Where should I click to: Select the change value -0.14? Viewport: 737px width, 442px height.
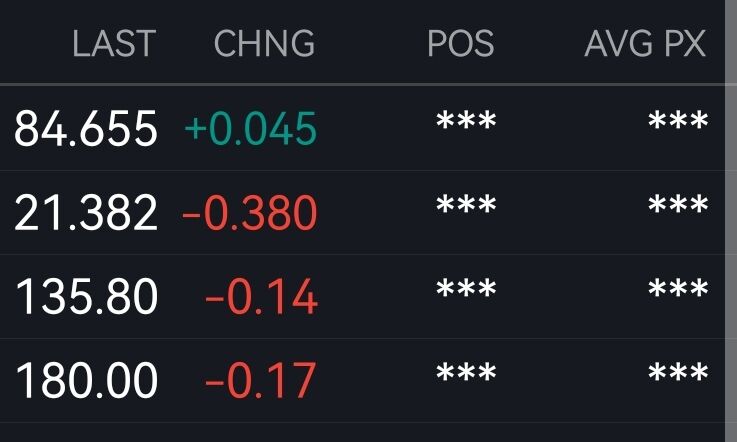tap(261, 296)
